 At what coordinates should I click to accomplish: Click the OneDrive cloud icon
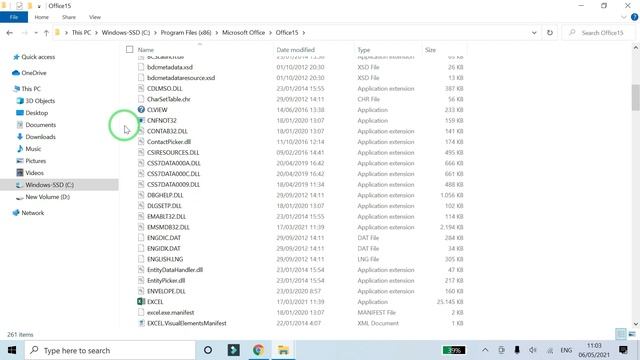click(x=16, y=73)
